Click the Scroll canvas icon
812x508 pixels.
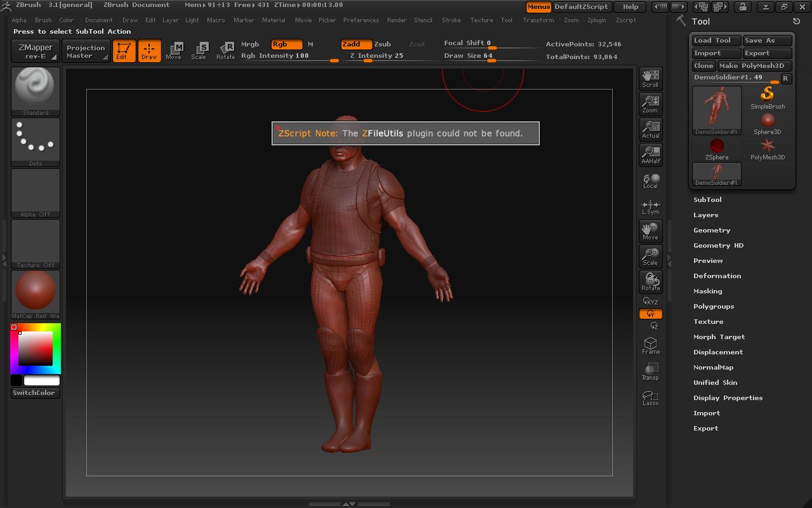coord(650,79)
